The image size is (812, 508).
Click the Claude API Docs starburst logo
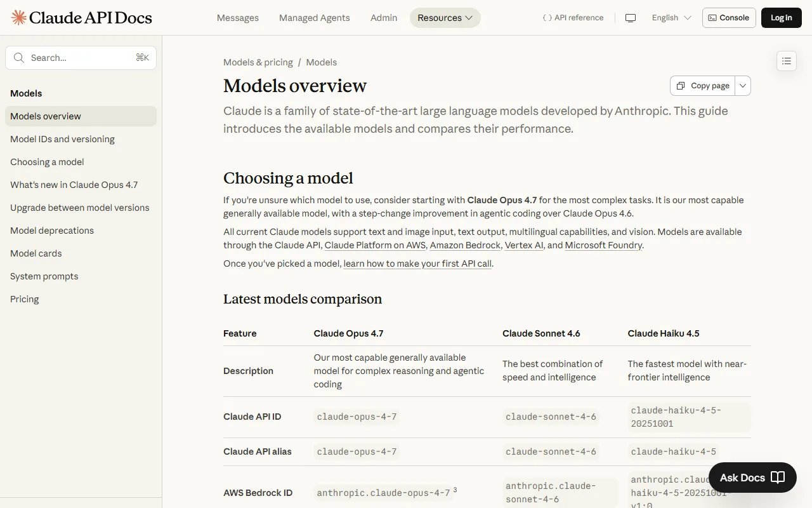coord(18,17)
